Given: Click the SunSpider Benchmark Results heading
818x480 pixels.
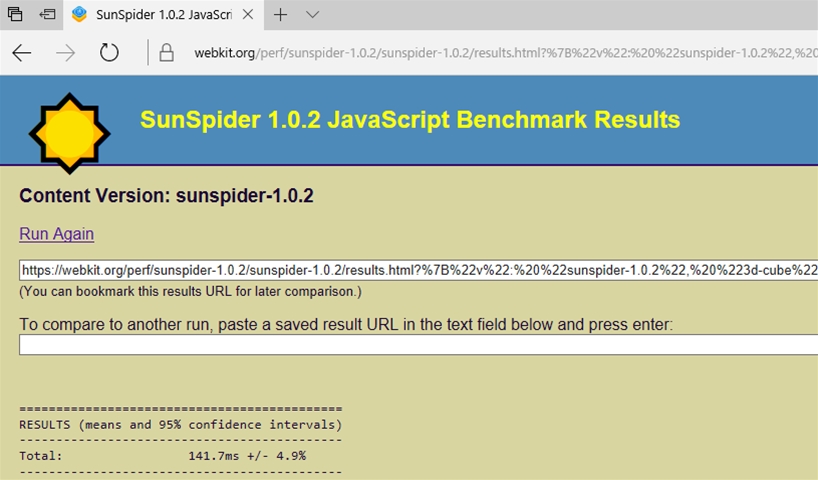Looking at the screenshot, I should [x=410, y=119].
